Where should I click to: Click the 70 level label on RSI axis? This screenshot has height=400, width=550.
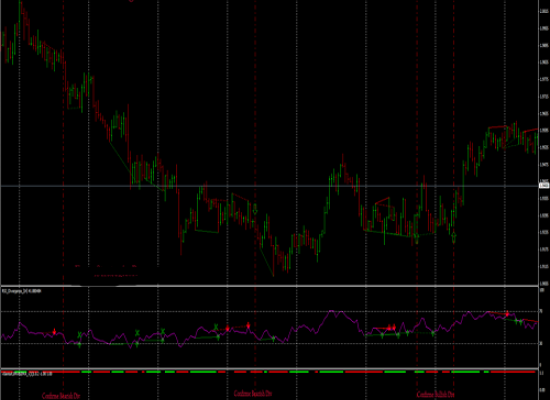click(541, 311)
